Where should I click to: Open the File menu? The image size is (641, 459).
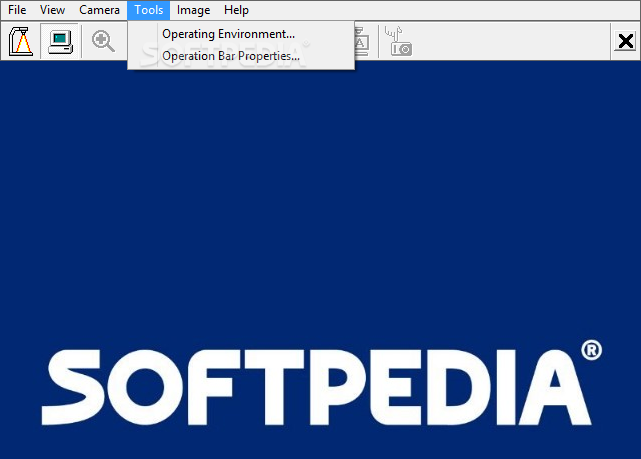point(17,10)
